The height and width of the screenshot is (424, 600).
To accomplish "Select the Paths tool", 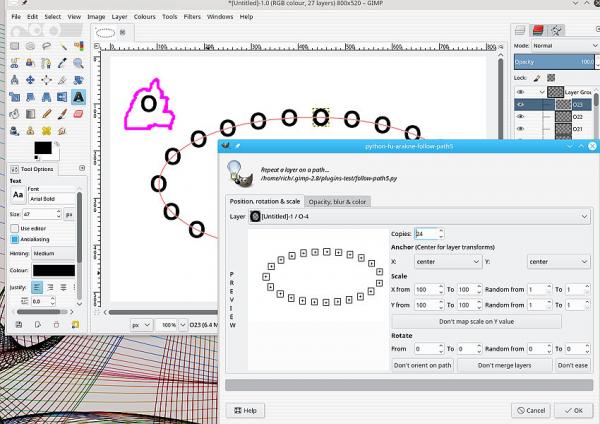I will [46, 63].
